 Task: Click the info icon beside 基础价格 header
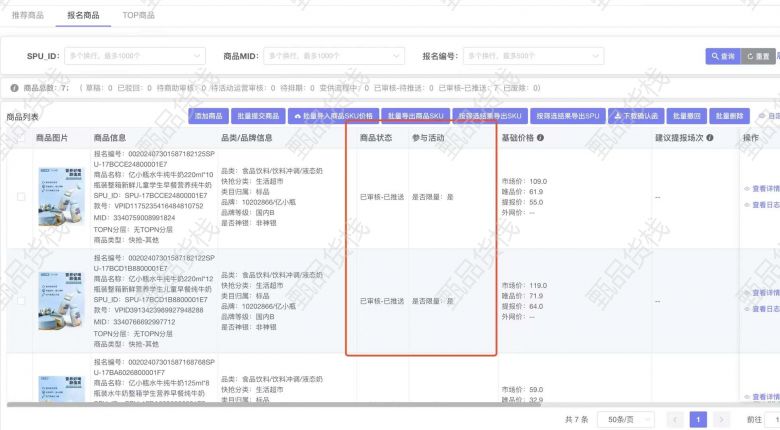click(540, 138)
